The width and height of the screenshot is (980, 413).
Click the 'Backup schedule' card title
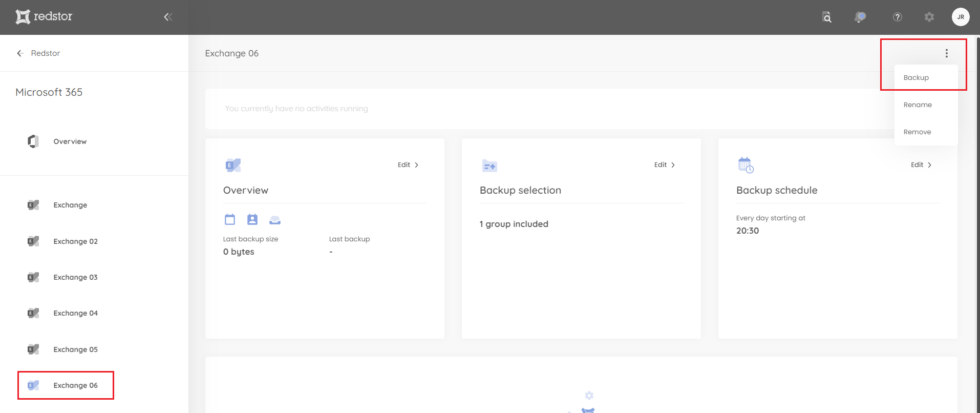tap(777, 190)
